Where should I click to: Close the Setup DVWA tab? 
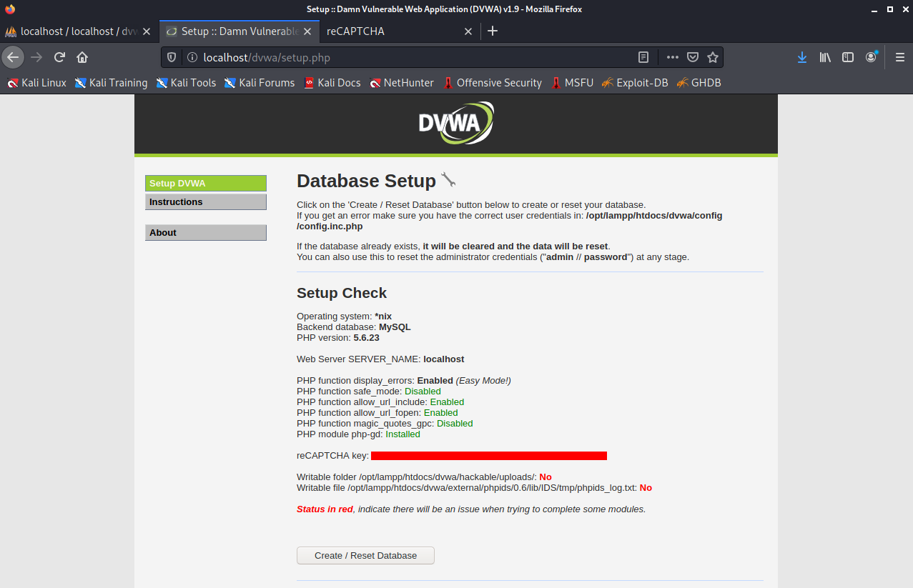point(308,31)
